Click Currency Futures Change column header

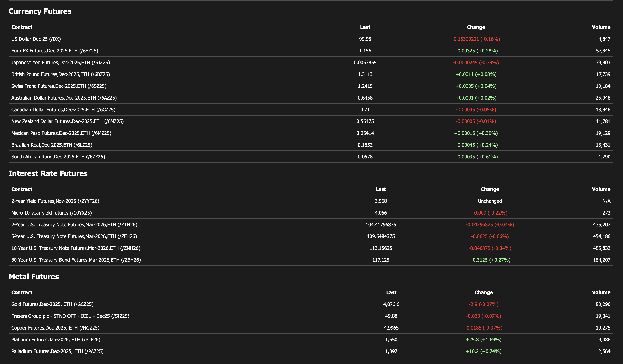476,27
